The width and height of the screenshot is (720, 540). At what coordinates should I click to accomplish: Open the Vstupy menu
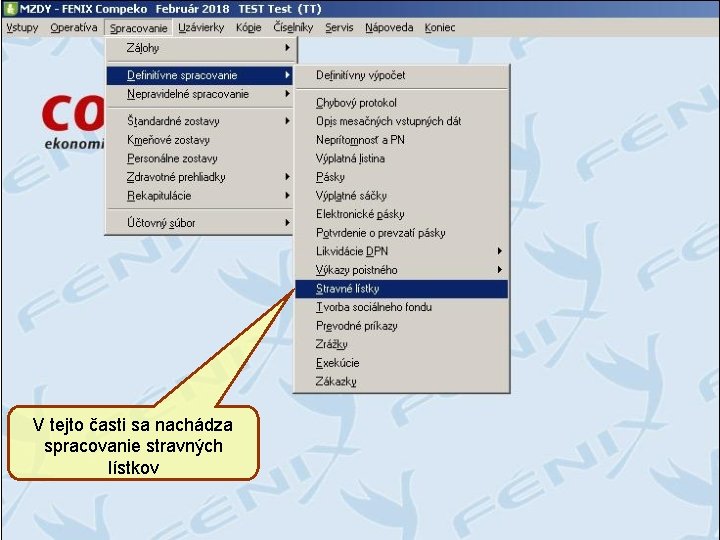coord(22,28)
